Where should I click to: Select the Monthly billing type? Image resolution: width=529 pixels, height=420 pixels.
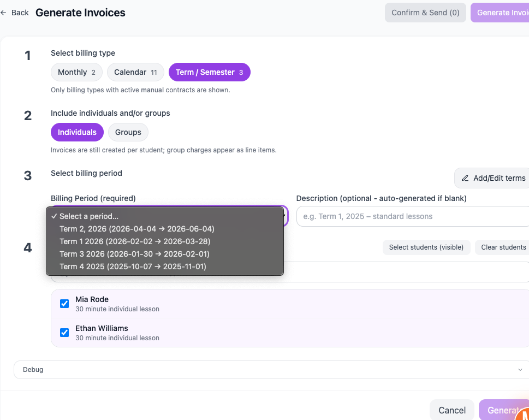point(76,72)
